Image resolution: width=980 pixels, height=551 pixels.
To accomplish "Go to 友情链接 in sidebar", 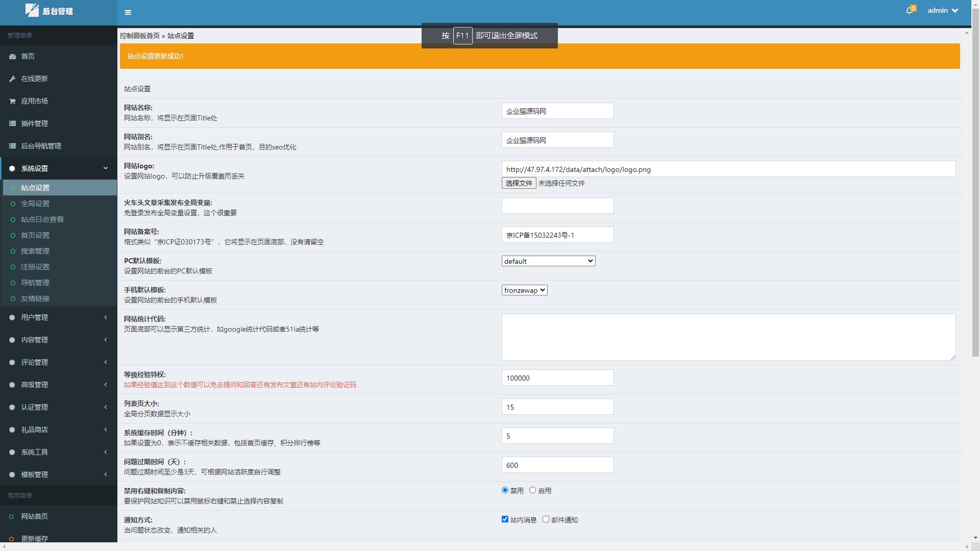I will tap(35, 298).
